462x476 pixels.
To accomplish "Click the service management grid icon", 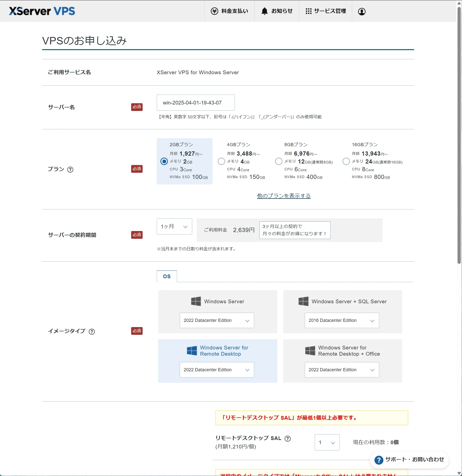I will (308, 11).
